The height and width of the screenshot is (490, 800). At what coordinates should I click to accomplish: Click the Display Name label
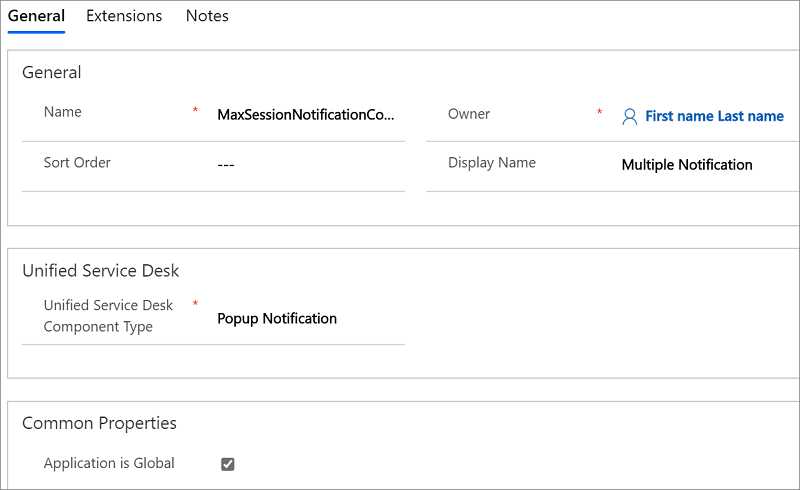pos(492,162)
